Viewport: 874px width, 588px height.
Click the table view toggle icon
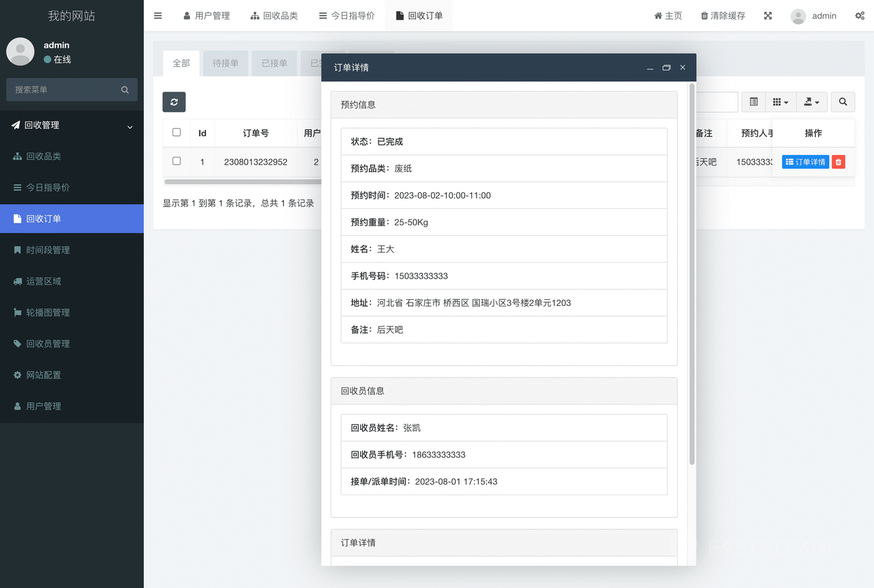[x=754, y=102]
